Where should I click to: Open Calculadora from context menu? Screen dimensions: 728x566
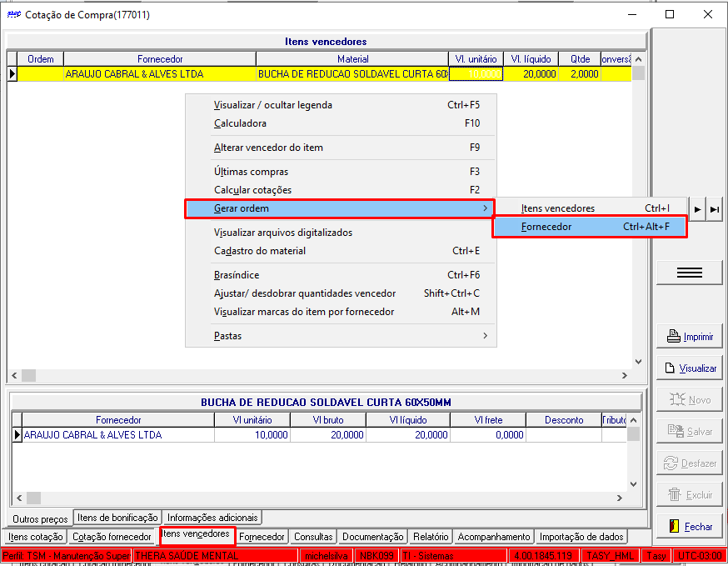tap(341, 123)
